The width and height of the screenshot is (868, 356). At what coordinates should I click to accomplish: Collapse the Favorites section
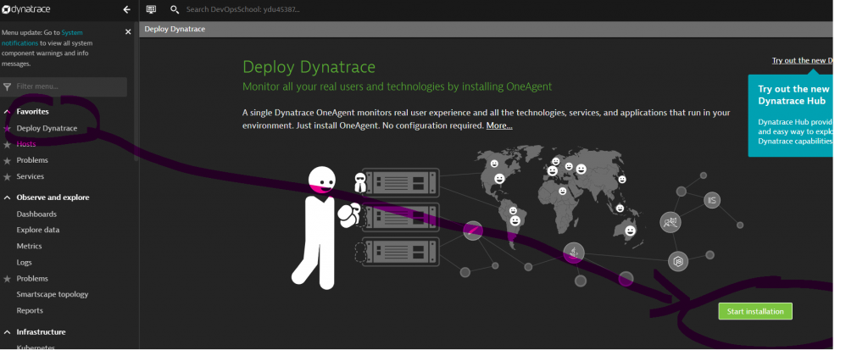[x=8, y=111]
